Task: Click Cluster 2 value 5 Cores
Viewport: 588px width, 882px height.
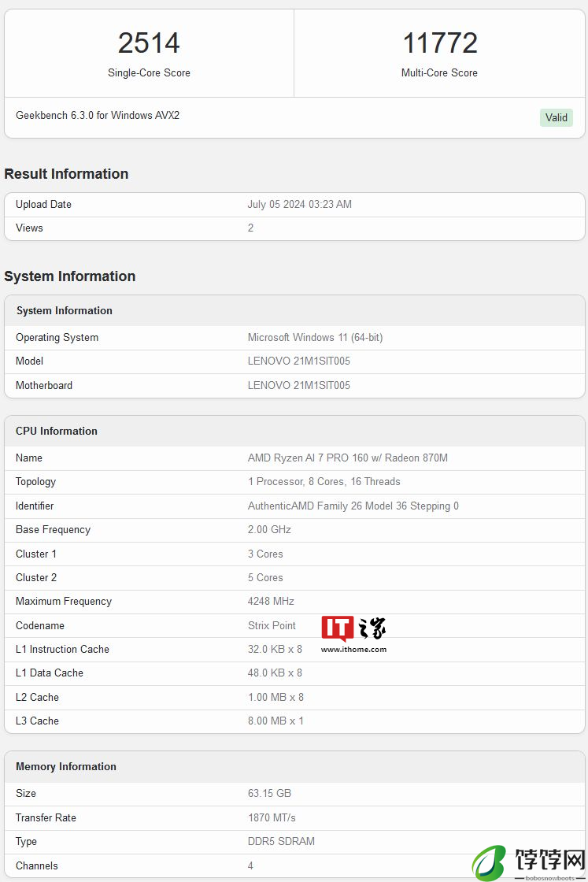Action: pos(265,578)
